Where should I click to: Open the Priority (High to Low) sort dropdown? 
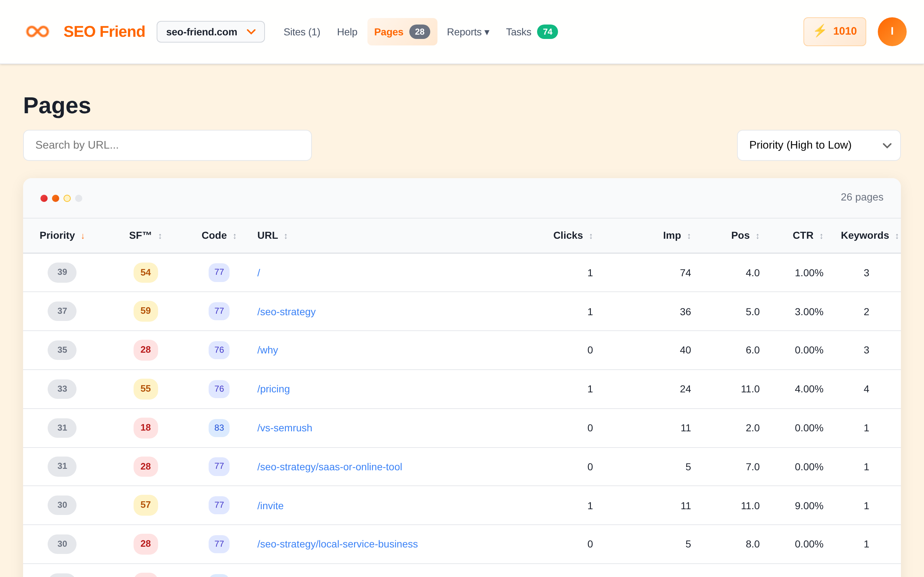[x=818, y=145]
